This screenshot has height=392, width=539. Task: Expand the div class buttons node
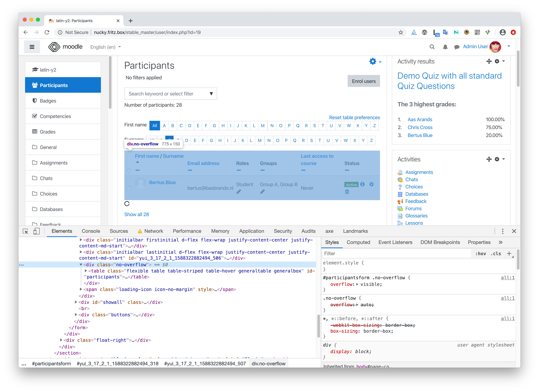coord(76,315)
